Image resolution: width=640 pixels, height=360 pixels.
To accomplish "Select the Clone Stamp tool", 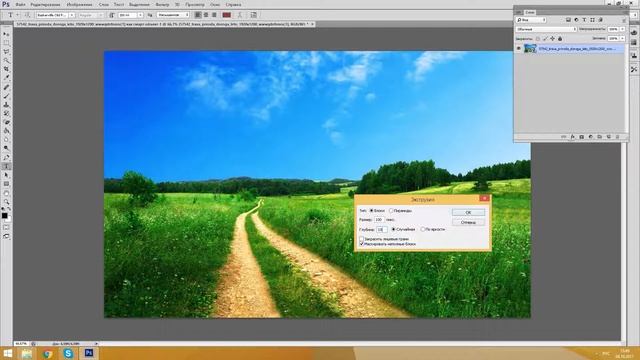I will point(6,105).
